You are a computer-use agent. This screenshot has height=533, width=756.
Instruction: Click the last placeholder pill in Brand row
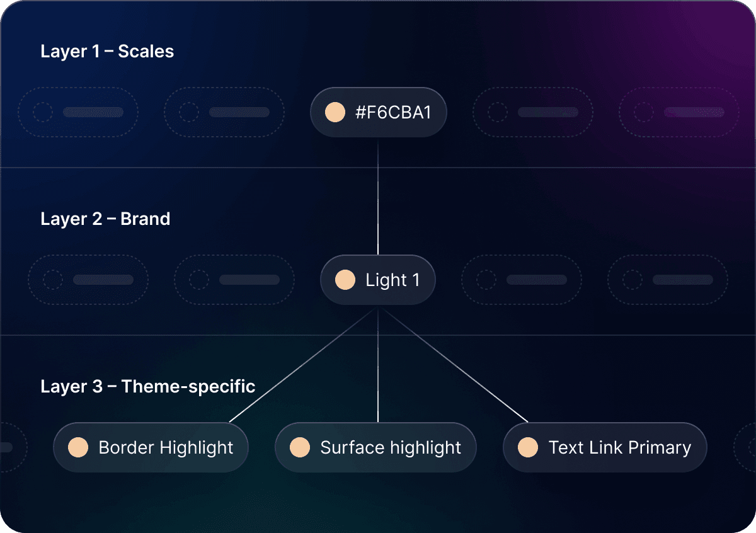pyautogui.click(x=668, y=280)
